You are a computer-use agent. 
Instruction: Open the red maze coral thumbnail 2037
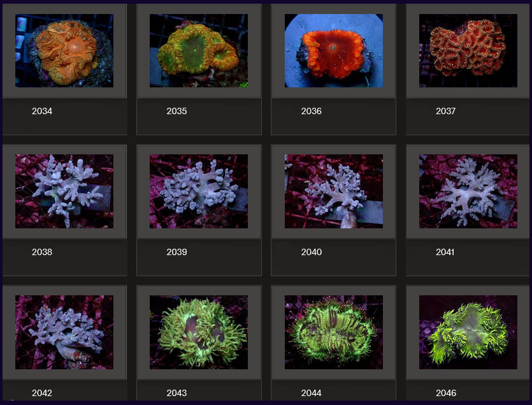point(468,50)
